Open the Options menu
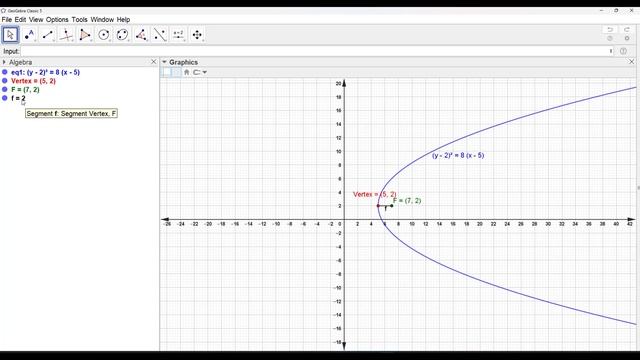This screenshot has height=360, width=640. 57,20
